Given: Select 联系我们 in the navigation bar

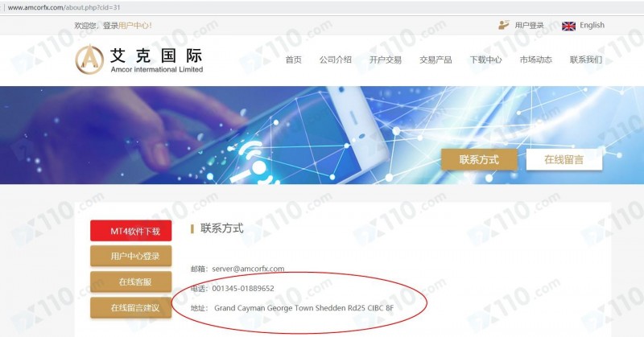Looking at the screenshot, I should point(586,60).
